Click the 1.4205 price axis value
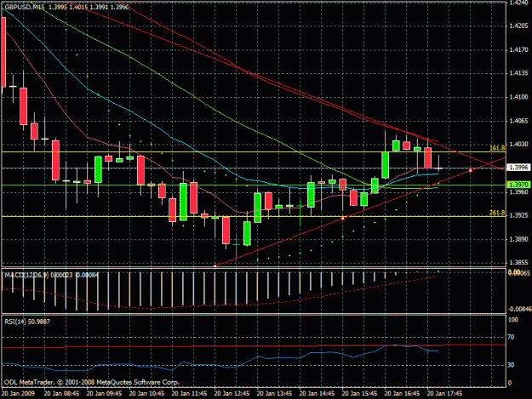The width and height of the screenshot is (532, 399). [x=519, y=26]
